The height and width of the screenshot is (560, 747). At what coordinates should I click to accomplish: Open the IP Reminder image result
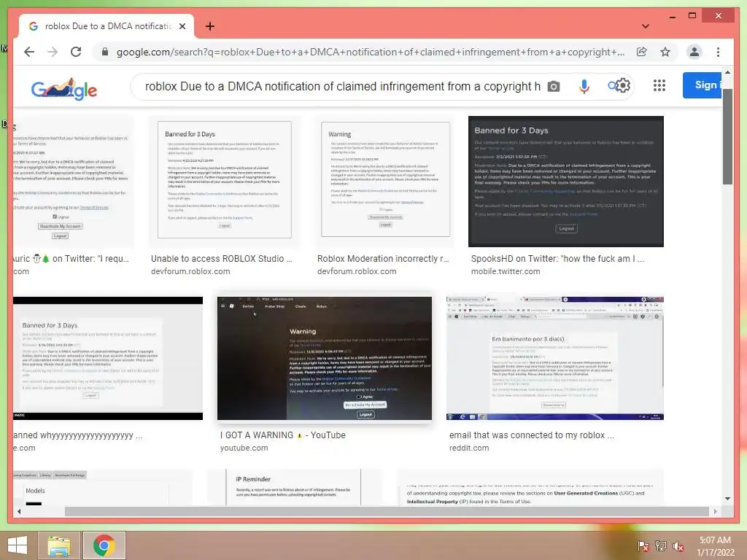pyautogui.click(x=293, y=487)
